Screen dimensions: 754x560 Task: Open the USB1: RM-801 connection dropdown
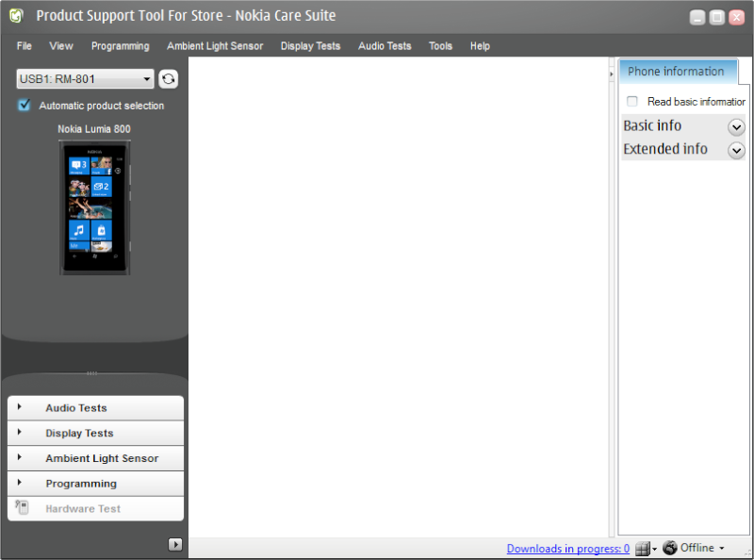[85, 79]
